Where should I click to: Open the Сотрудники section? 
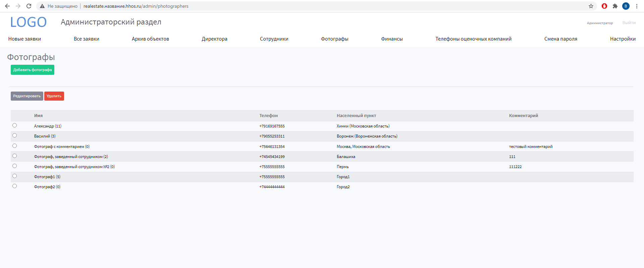[x=274, y=39]
